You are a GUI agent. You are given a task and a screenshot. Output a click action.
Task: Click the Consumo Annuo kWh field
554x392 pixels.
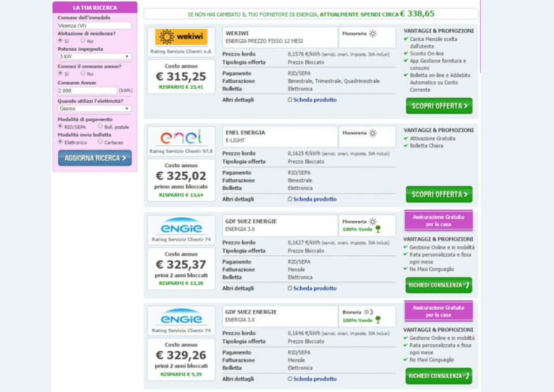point(87,91)
